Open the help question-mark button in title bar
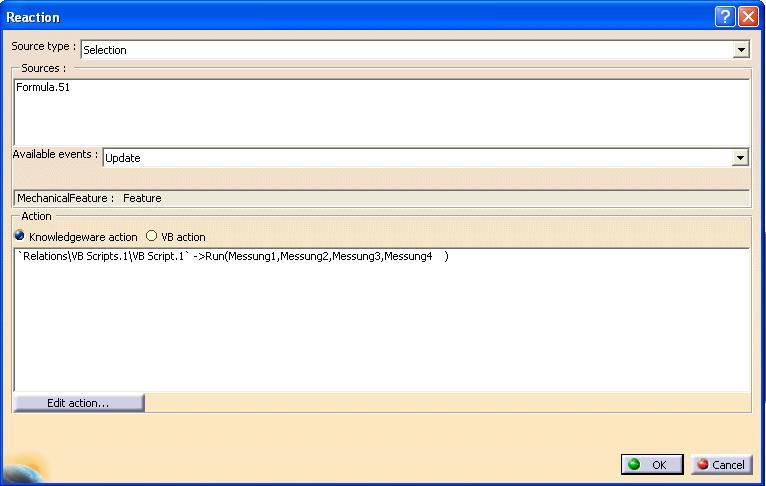 (x=725, y=17)
